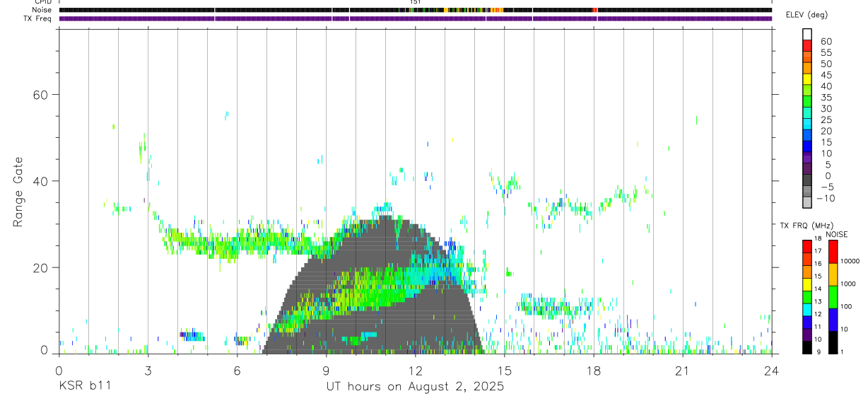This screenshot has width=868, height=401.
Task: Click the red top segment of the TX FRQ bar
Action: [807, 246]
